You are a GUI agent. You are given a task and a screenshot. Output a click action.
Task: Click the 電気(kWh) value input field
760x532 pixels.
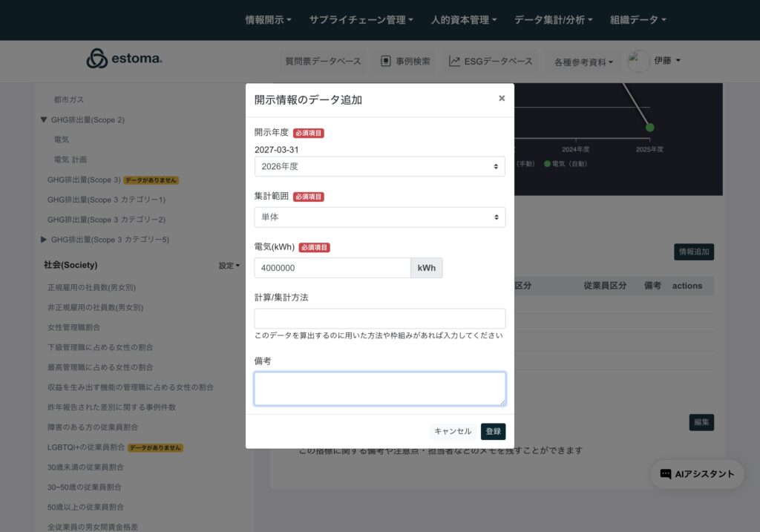332,268
